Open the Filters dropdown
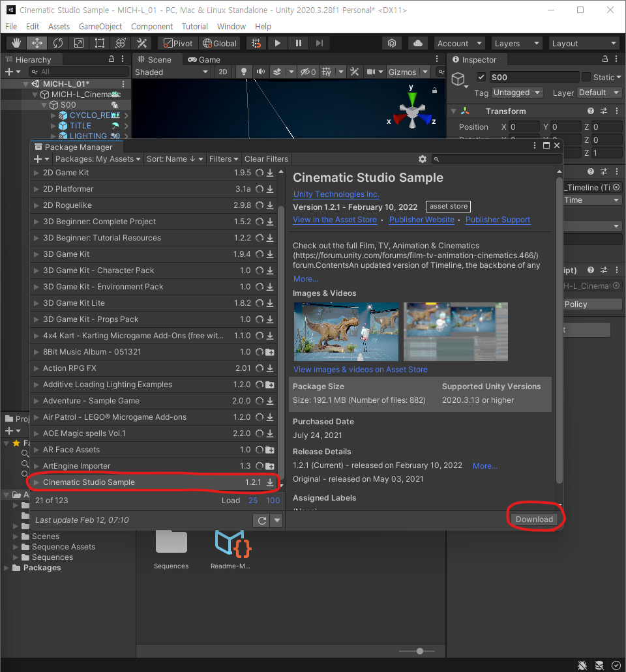 point(224,159)
